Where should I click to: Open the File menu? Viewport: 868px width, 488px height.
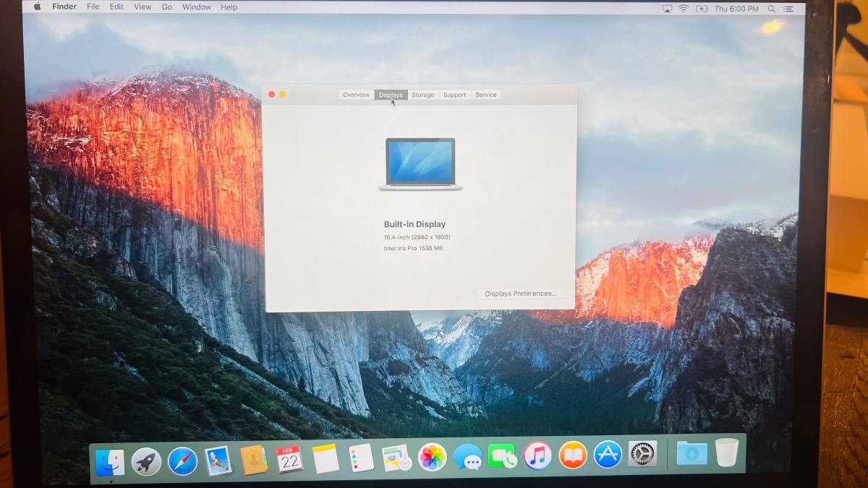coord(93,7)
